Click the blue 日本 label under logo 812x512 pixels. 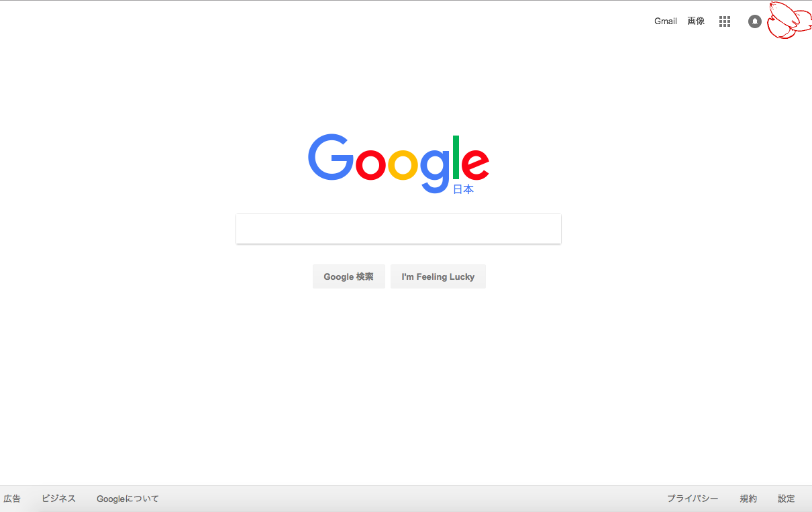464,189
